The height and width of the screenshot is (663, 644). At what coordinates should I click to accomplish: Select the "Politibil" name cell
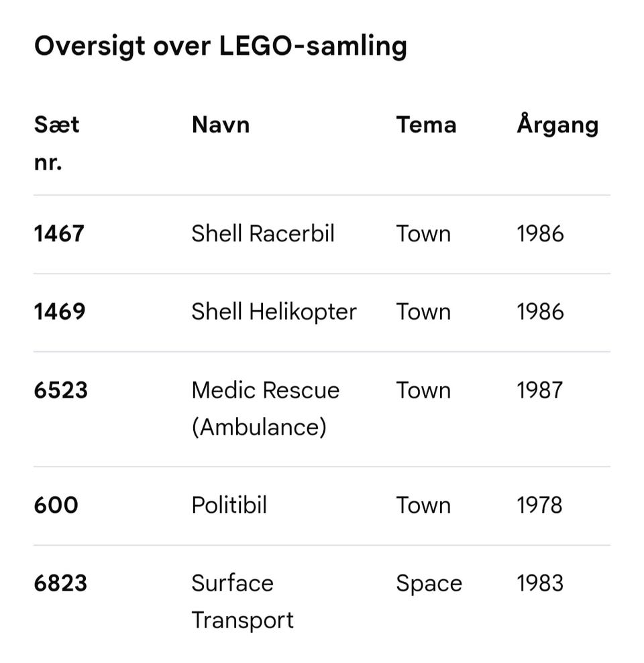tap(229, 505)
